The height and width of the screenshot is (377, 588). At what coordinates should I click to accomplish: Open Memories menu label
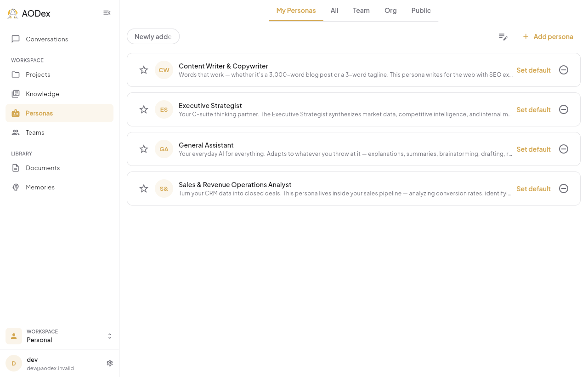pos(40,187)
